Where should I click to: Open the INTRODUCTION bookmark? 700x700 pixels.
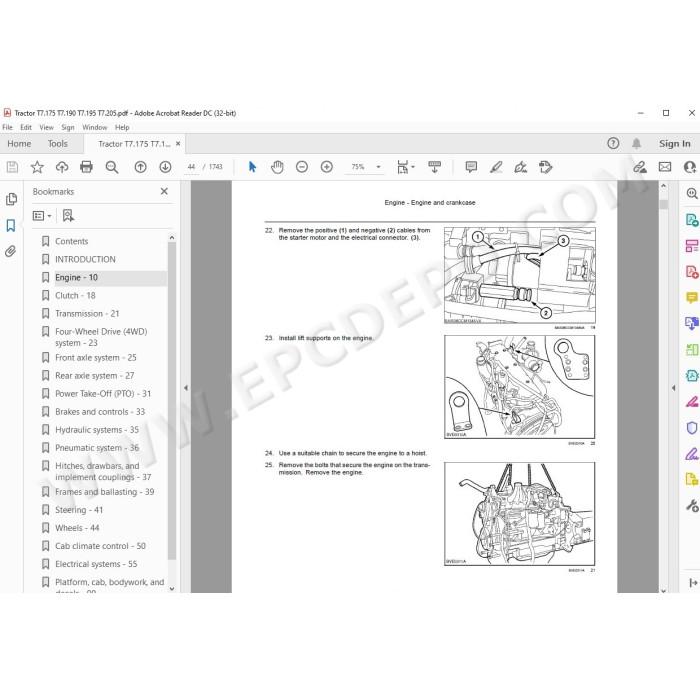85,259
